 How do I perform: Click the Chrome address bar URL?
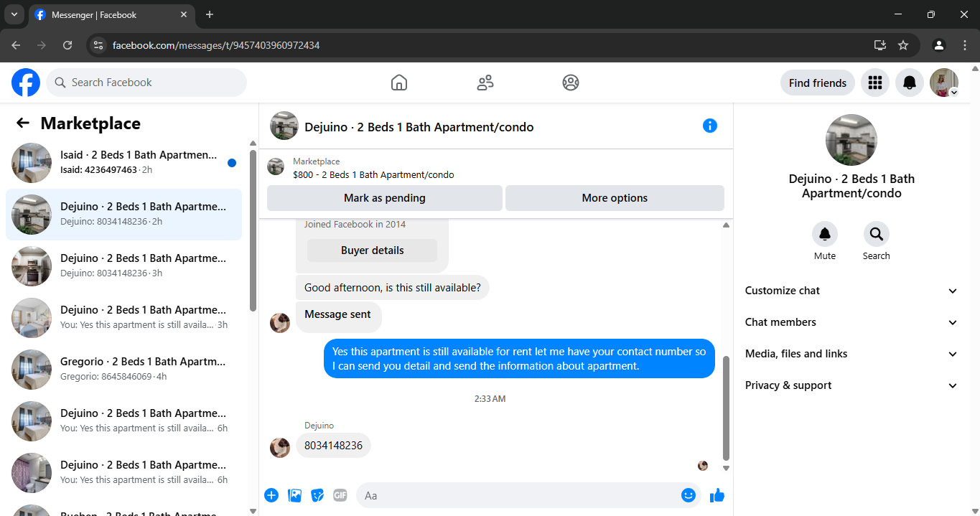point(216,45)
